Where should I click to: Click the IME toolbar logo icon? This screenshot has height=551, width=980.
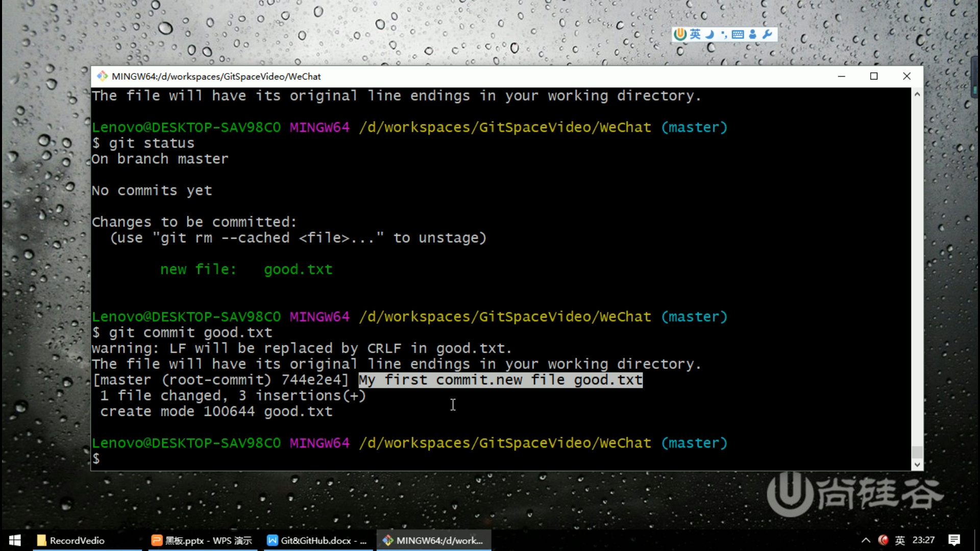pyautogui.click(x=680, y=34)
